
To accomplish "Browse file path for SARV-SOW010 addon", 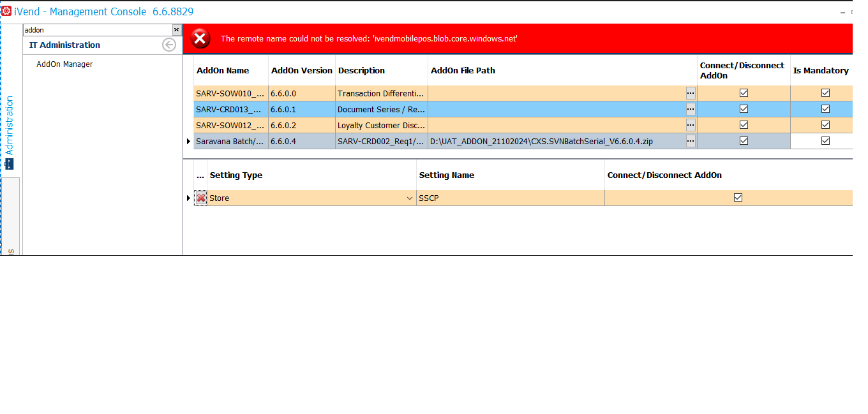I will (x=691, y=93).
